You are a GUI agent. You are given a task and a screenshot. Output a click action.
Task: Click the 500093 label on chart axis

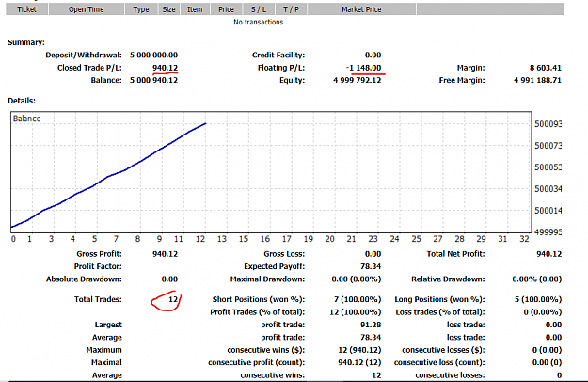point(548,124)
